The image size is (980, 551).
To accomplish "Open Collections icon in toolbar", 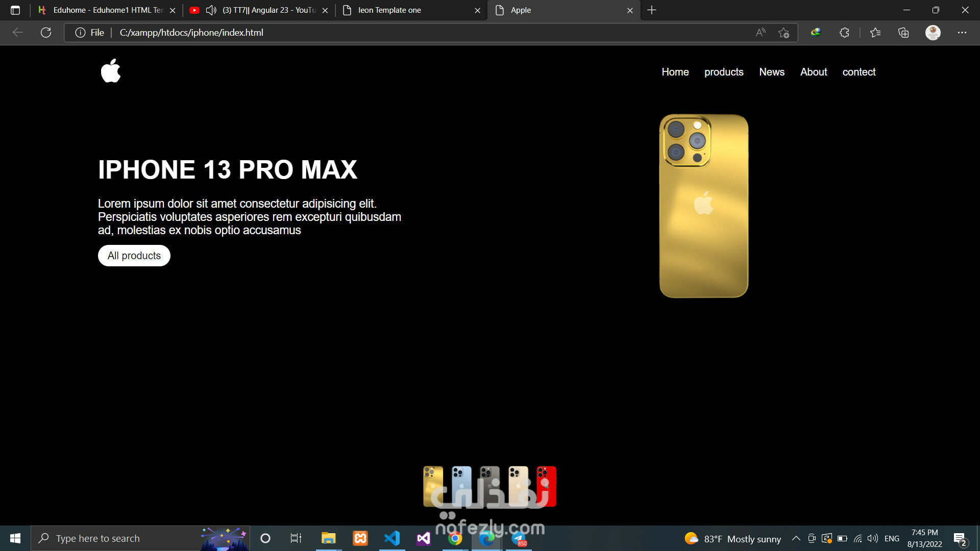I will coord(903,33).
